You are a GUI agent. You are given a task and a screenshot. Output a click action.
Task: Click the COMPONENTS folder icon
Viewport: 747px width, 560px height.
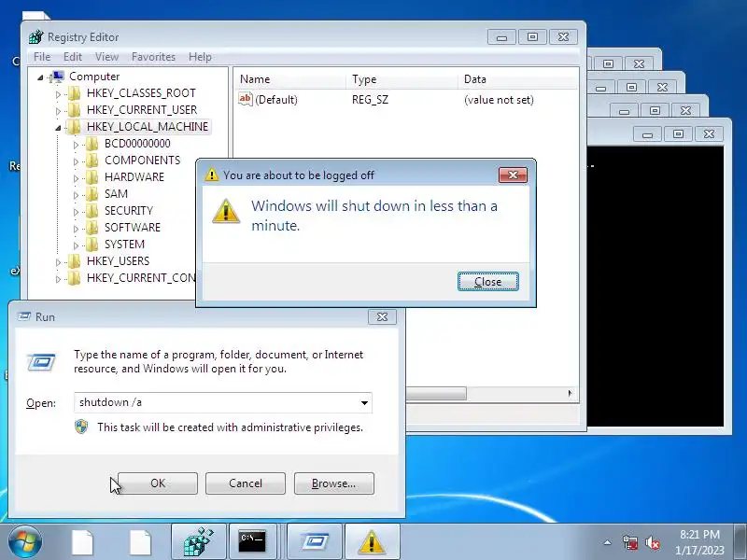[x=92, y=161]
